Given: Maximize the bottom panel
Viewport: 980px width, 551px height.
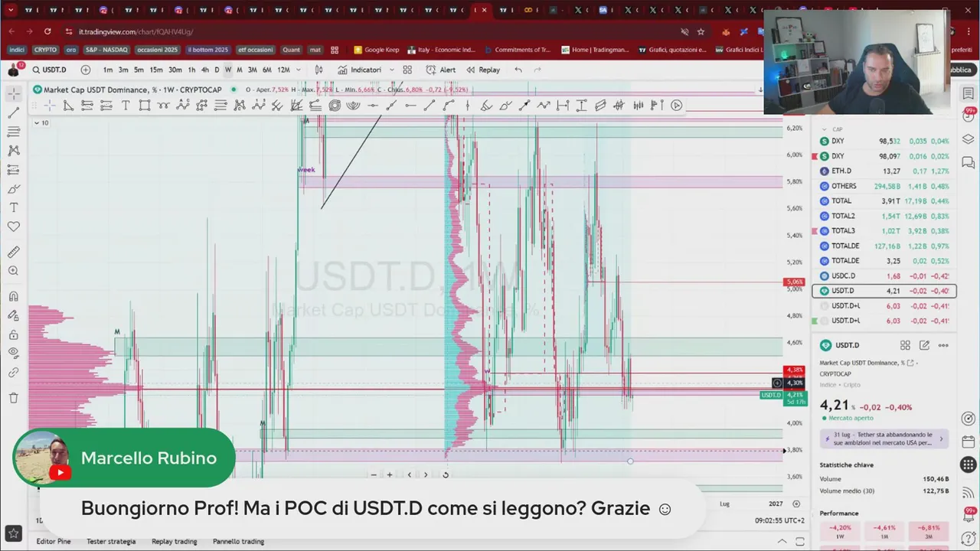Looking at the screenshot, I should pyautogui.click(x=800, y=541).
